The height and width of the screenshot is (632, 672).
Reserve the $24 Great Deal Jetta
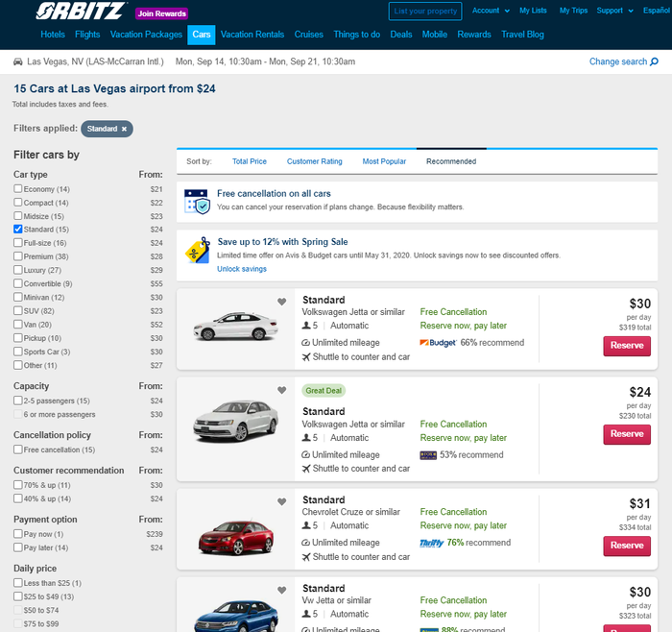pos(627,434)
